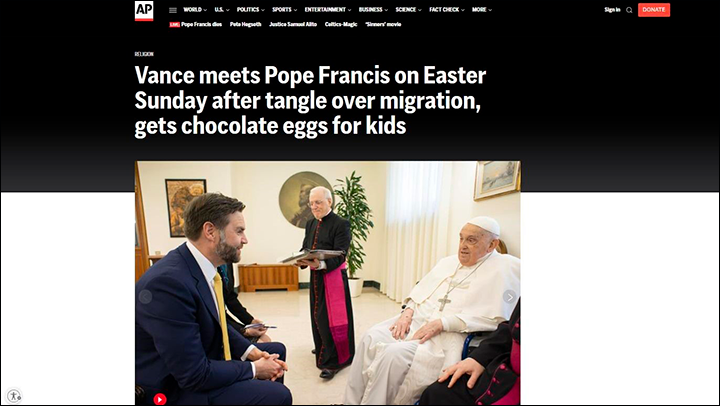Expand the U.S. dropdown menu
Image resolution: width=720 pixels, height=406 pixels.
coord(221,10)
